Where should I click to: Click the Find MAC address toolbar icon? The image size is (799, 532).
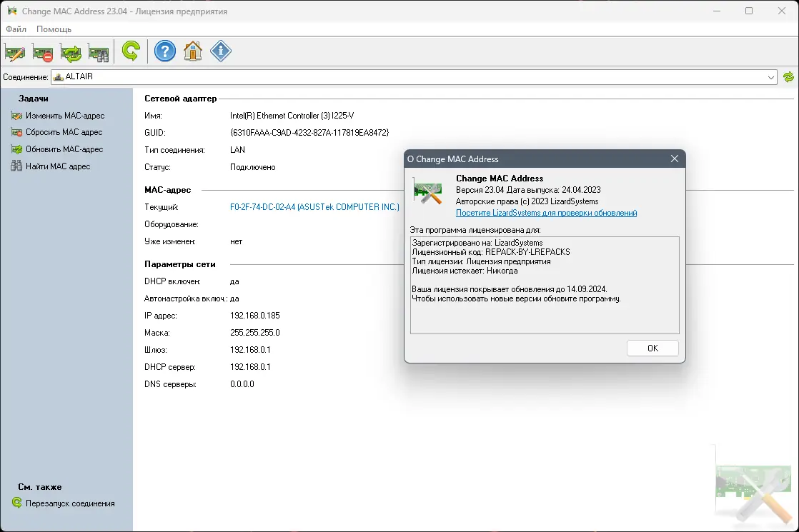click(x=99, y=52)
